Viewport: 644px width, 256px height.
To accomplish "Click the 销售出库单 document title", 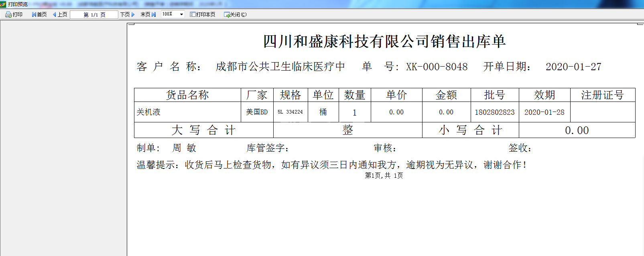I will [x=384, y=41].
